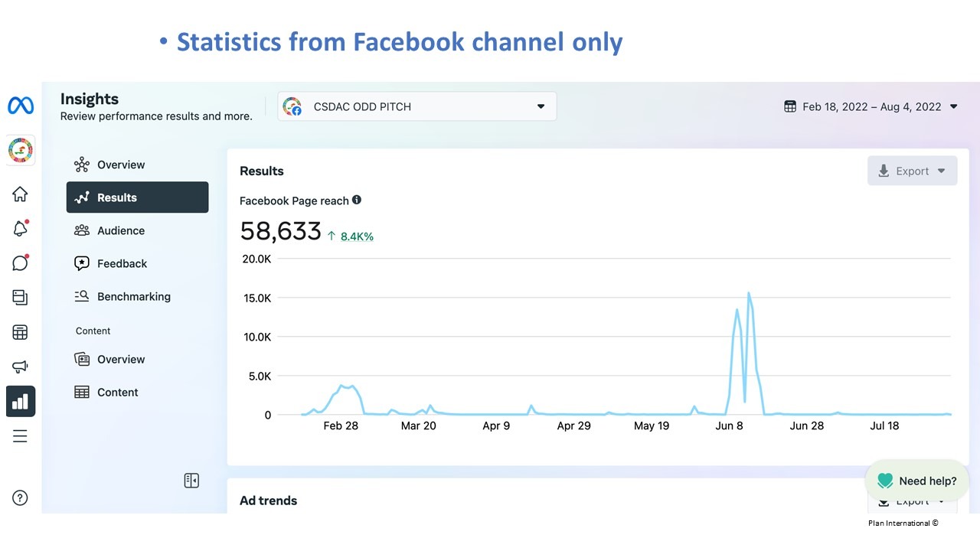Open the Content table item
Image resolution: width=980 pixels, height=551 pixels.
click(137, 392)
